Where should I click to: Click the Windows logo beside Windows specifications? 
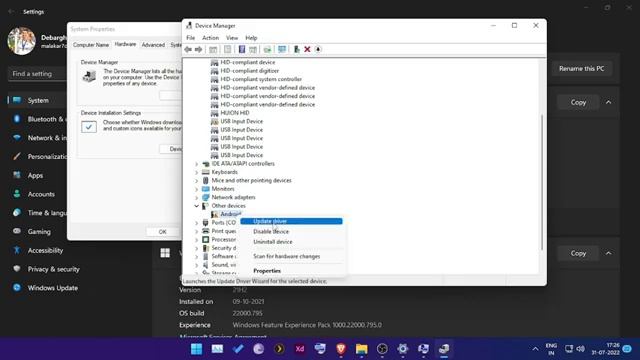click(x=165, y=253)
